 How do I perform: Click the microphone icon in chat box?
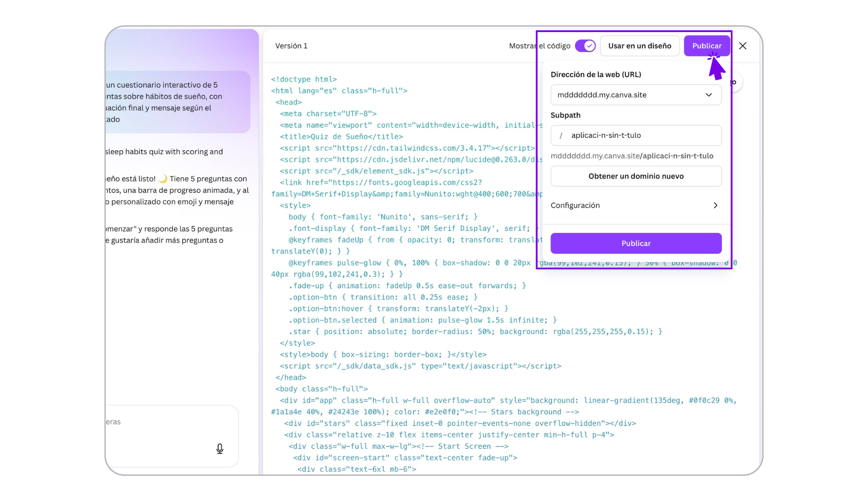coord(220,449)
